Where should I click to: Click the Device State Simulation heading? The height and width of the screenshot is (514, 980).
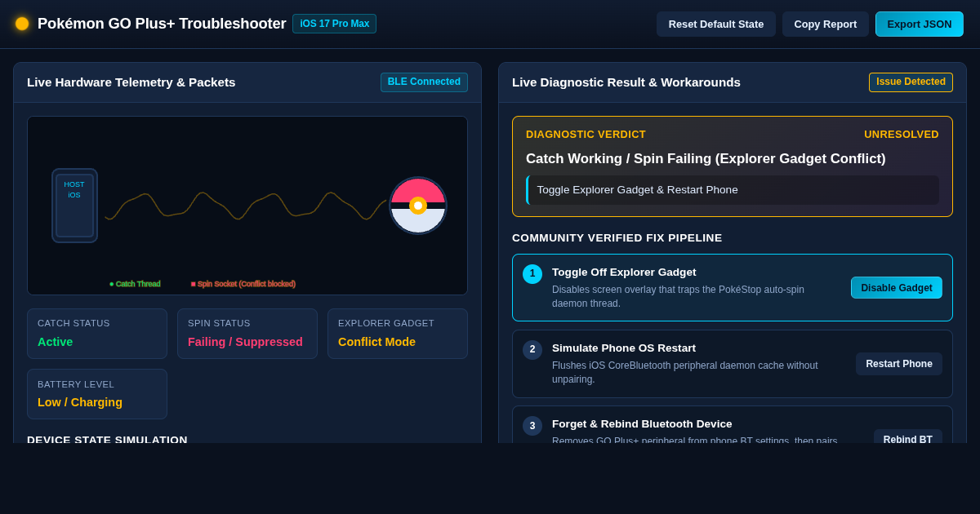[x=107, y=440]
